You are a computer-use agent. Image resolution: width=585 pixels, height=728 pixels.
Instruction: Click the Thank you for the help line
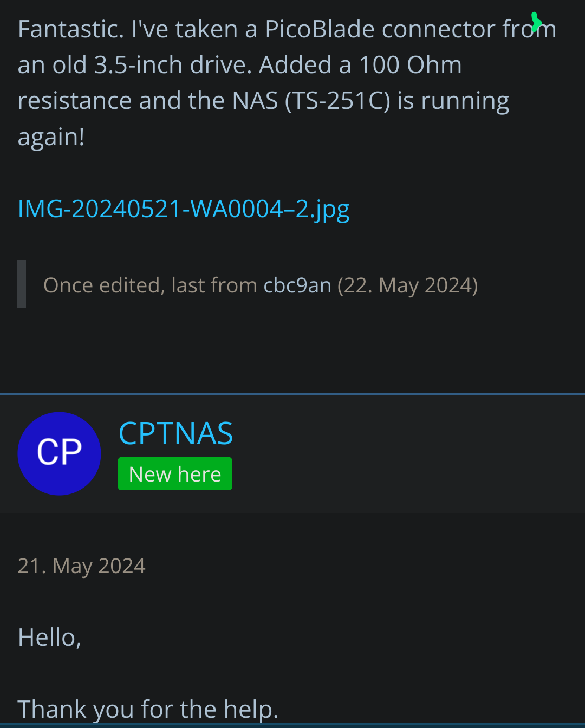click(148, 709)
